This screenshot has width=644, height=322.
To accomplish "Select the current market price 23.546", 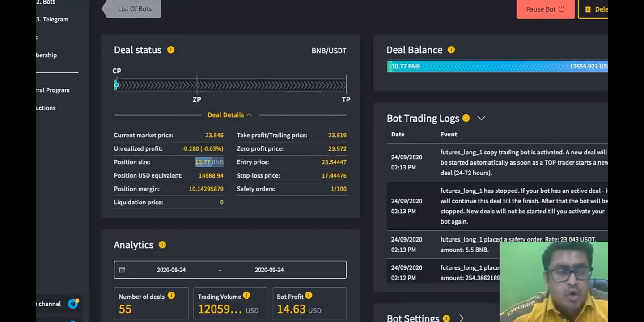I will click(x=214, y=135).
